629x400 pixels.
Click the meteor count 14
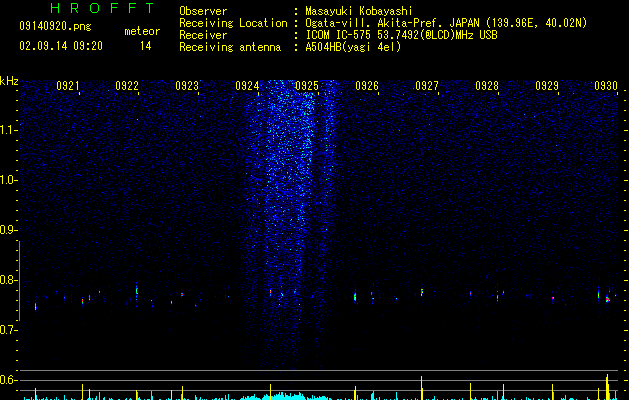tap(146, 46)
